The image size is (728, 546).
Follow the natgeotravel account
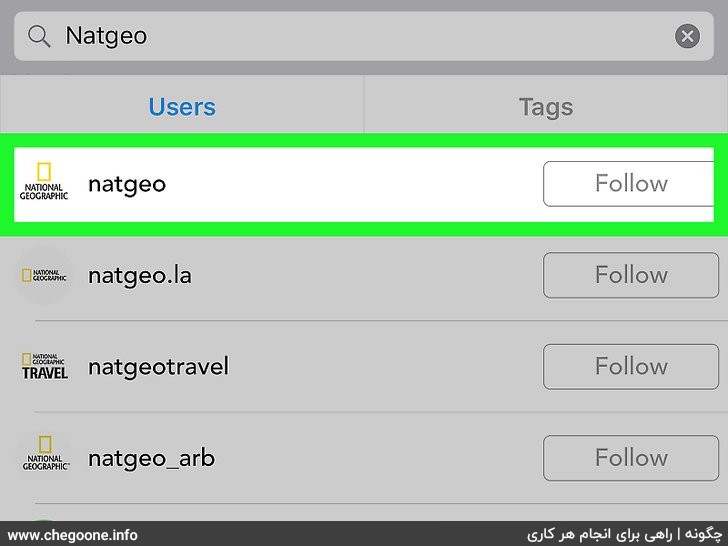(x=631, y=366)
